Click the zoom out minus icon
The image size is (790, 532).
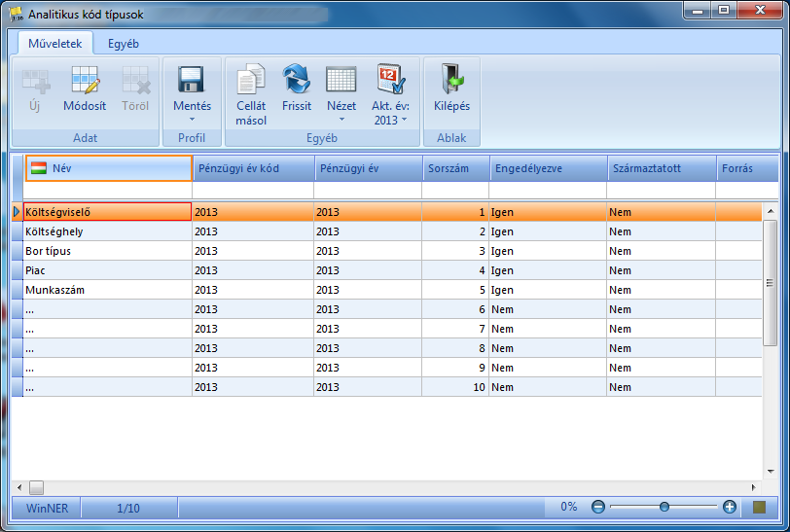click(x=598, y=507)
